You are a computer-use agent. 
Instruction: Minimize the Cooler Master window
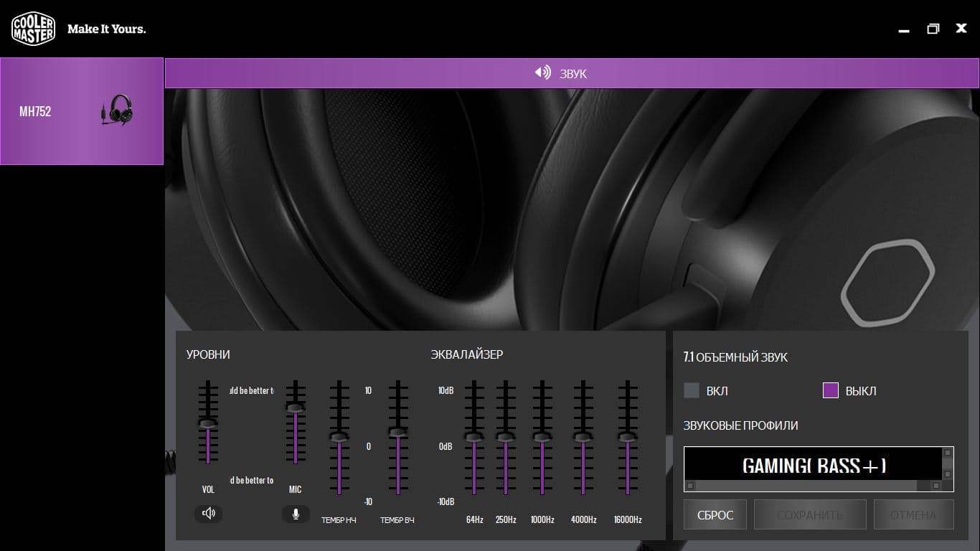[904, 29]
